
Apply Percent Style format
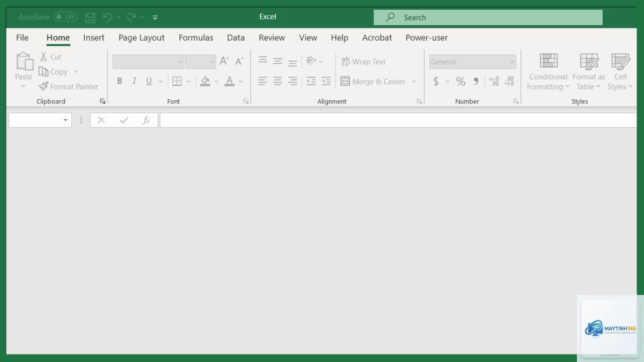pyautogui.click(x=460, y=81)
